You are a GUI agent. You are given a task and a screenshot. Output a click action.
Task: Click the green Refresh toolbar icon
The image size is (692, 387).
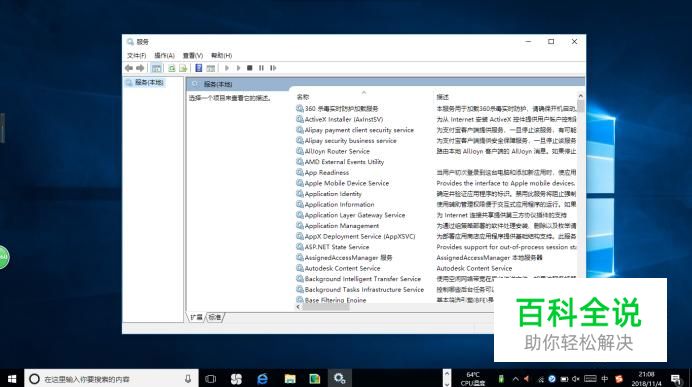(x=172, y=68)
